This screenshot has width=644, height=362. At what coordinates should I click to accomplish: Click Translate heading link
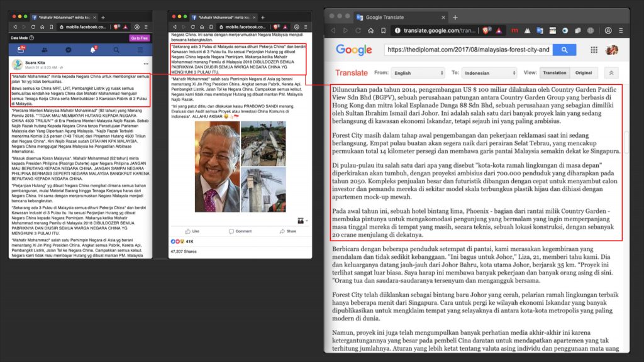351,73
